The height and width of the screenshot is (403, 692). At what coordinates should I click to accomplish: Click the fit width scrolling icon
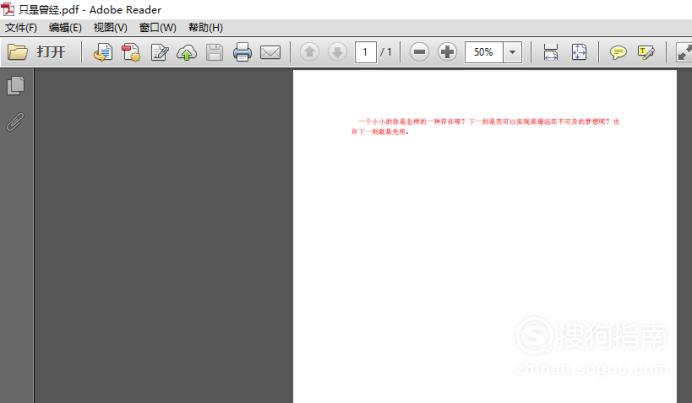click(x=551, y=52)
